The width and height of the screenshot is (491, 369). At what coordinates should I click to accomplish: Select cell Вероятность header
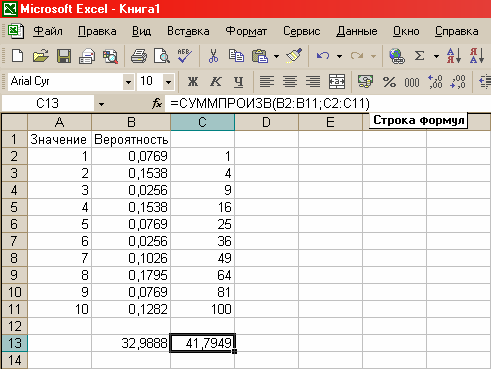click(x=131, y=139)
